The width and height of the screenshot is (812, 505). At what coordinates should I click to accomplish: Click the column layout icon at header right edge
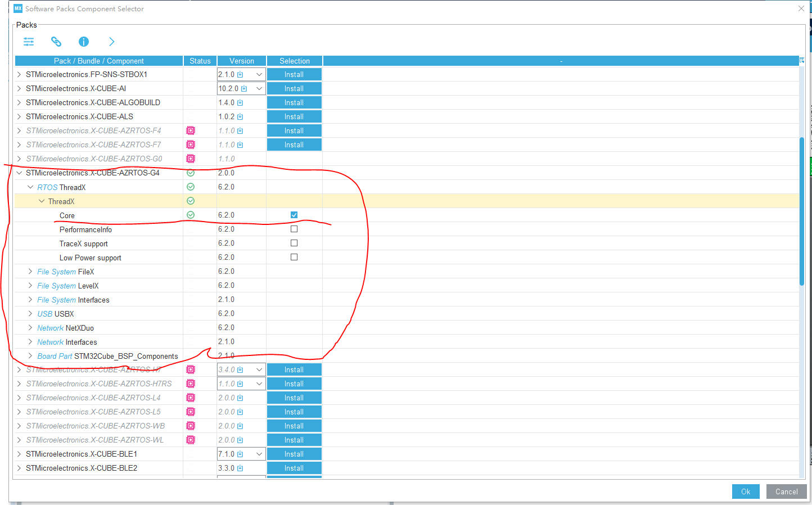(x=802, y=60)
